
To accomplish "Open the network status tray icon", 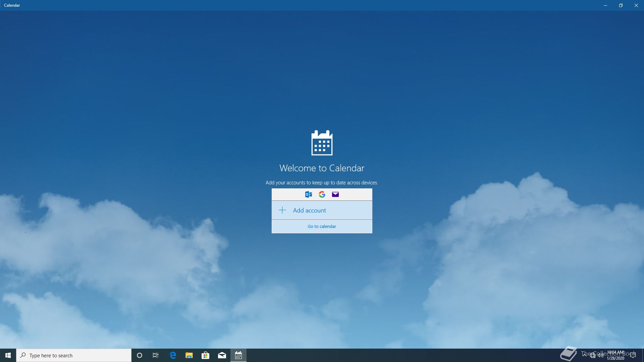I will [593, 356].
